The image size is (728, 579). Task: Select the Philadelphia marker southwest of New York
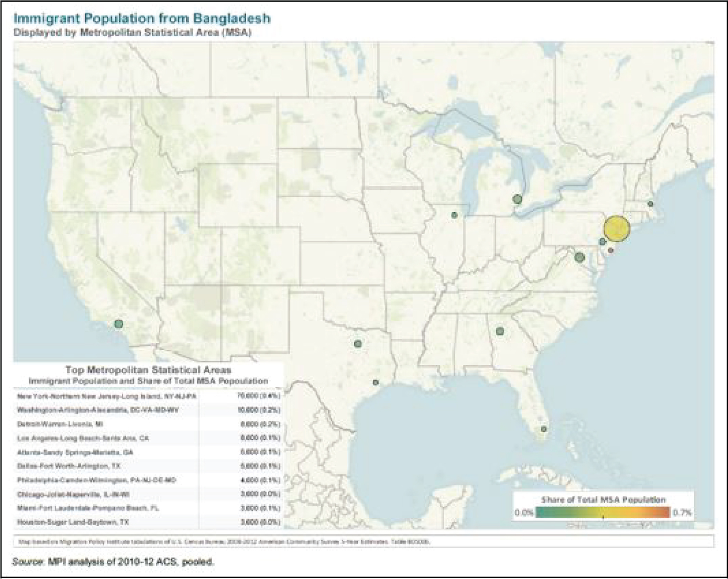[x=602, y=242]
